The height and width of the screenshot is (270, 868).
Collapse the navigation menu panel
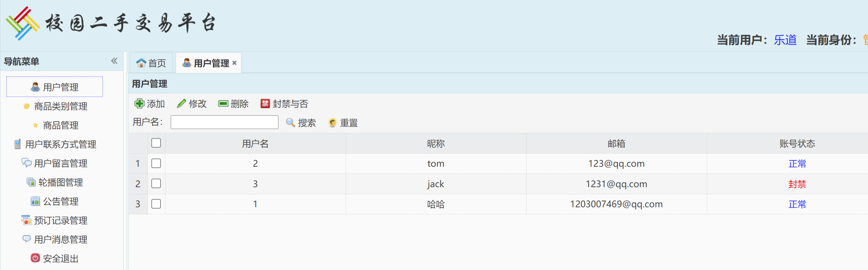pos(114,61)
